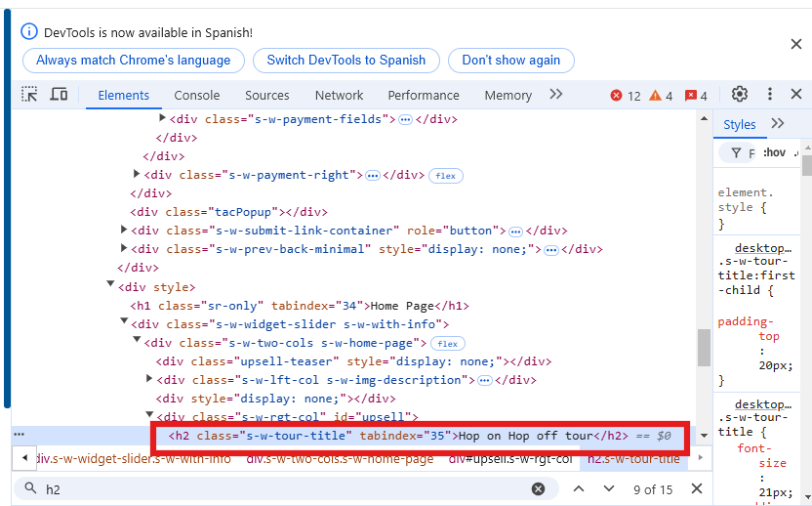Image resolution: width=812 pixels, height=506 pixels.
Task: Clear the h2 search field
Action: tap(539, 488)
